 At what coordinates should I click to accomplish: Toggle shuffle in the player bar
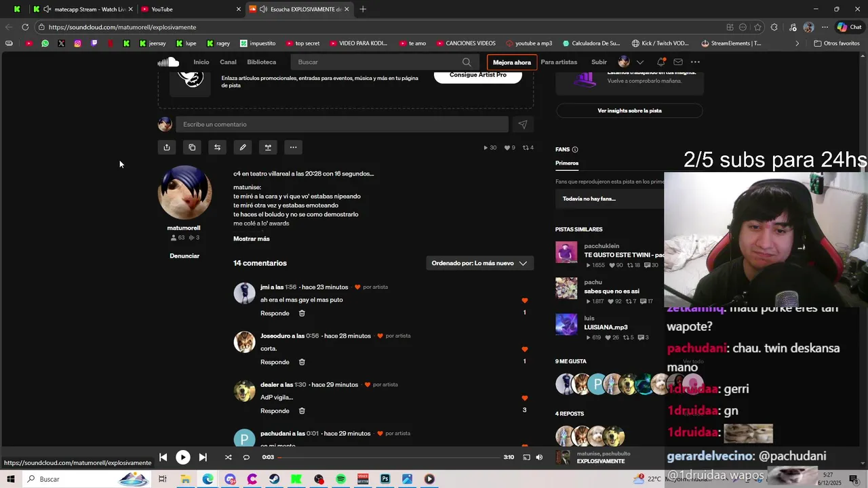point(228,457)
